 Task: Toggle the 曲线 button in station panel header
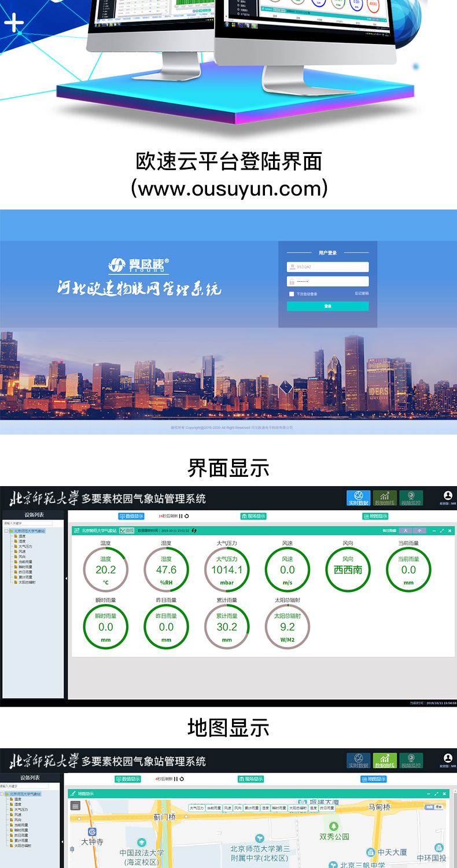(x=127, y=531)
